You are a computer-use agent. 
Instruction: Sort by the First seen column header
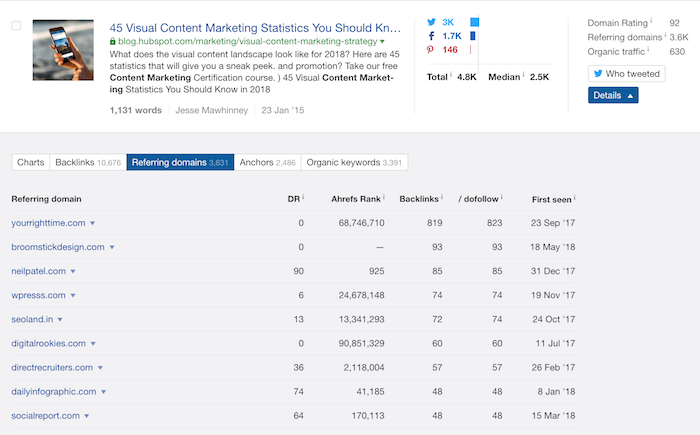pyautogui.click(x=551, y=199)
